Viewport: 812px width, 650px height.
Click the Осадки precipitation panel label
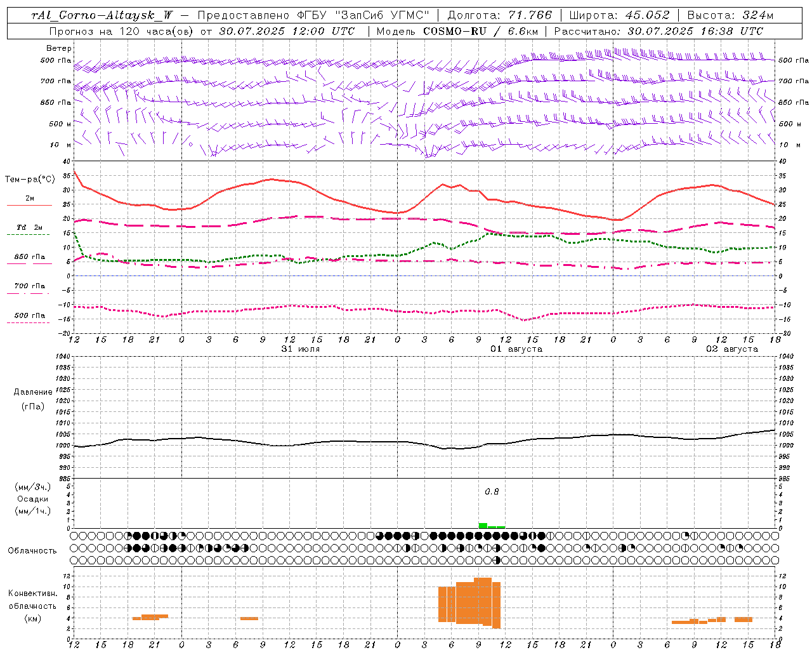click(32, 499)
